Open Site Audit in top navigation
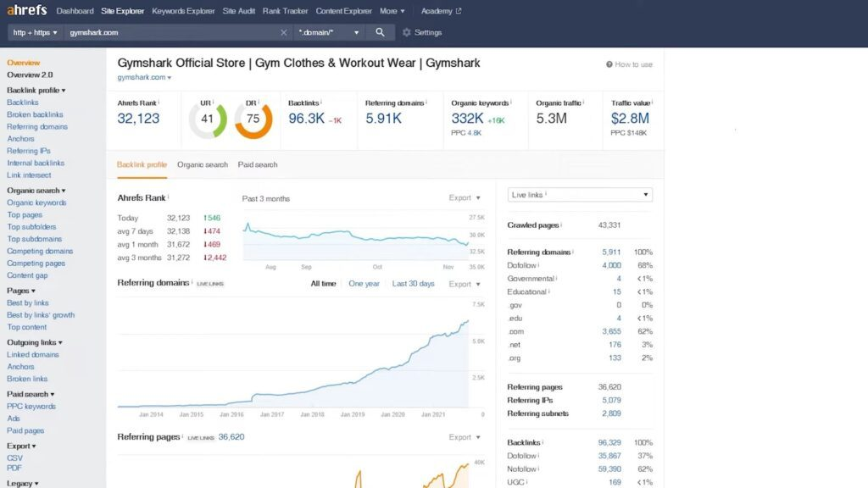 pyautogui.click(x=238, y=11)
